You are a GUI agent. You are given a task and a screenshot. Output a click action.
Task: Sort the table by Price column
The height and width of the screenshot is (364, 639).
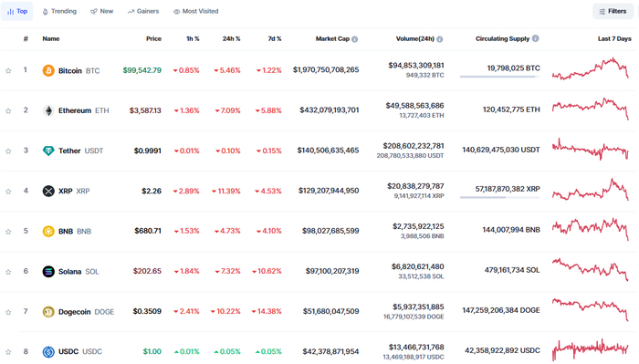(x=153, y=38)
